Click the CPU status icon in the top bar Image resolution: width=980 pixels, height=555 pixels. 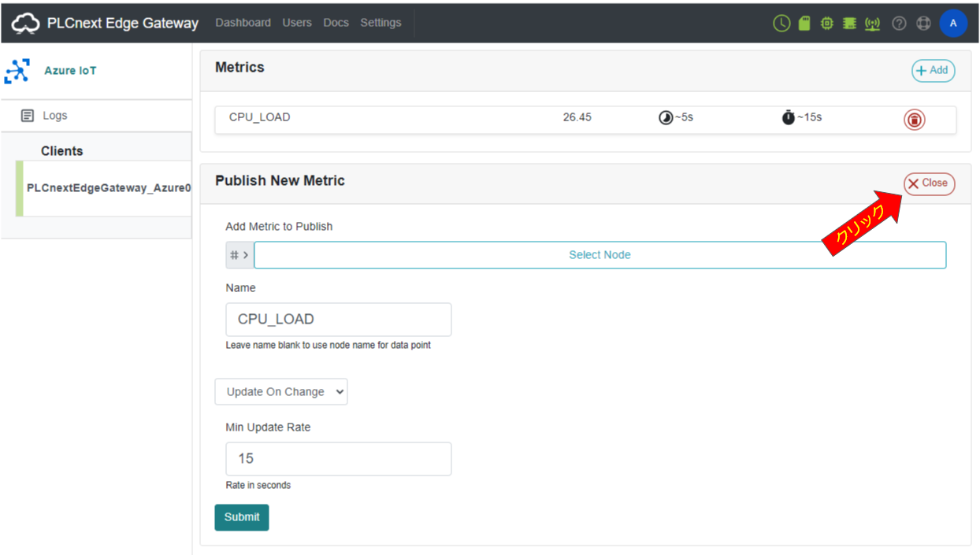click(826, 23)
